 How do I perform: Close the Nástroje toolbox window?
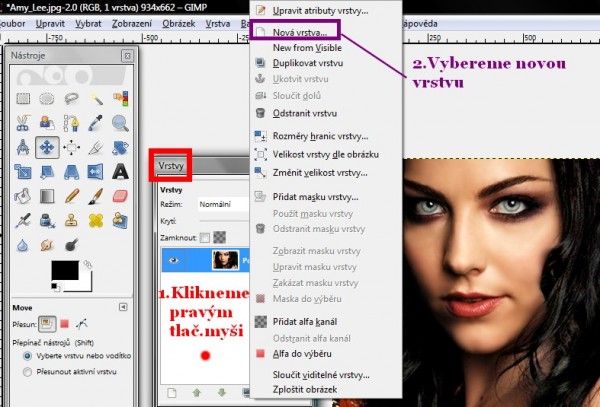click(127, 56)
